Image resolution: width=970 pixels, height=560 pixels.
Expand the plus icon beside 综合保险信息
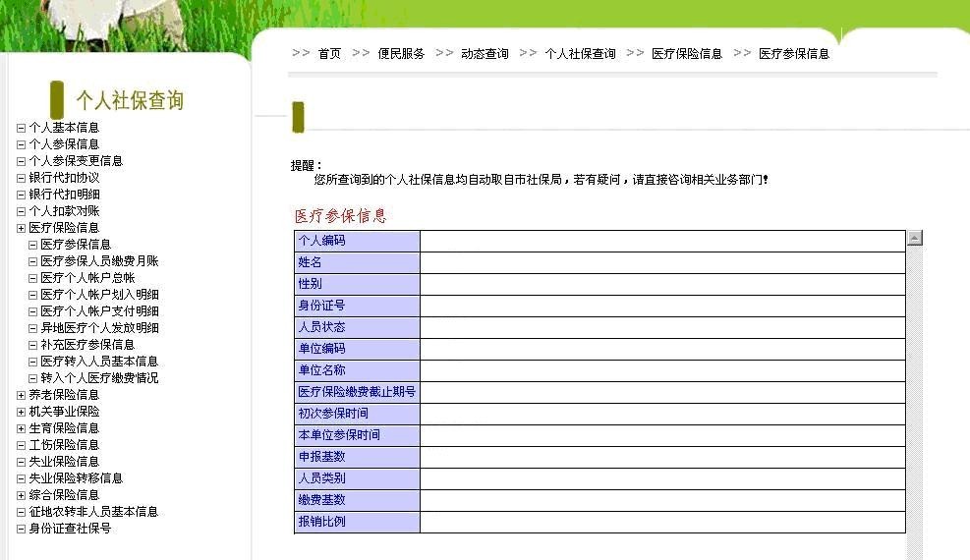coord(21,495)
